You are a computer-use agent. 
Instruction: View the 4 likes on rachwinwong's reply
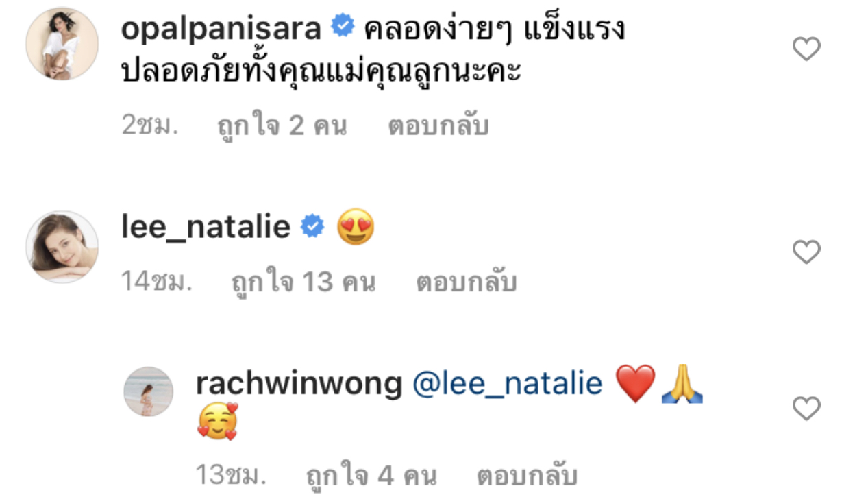tap(371, 475)
